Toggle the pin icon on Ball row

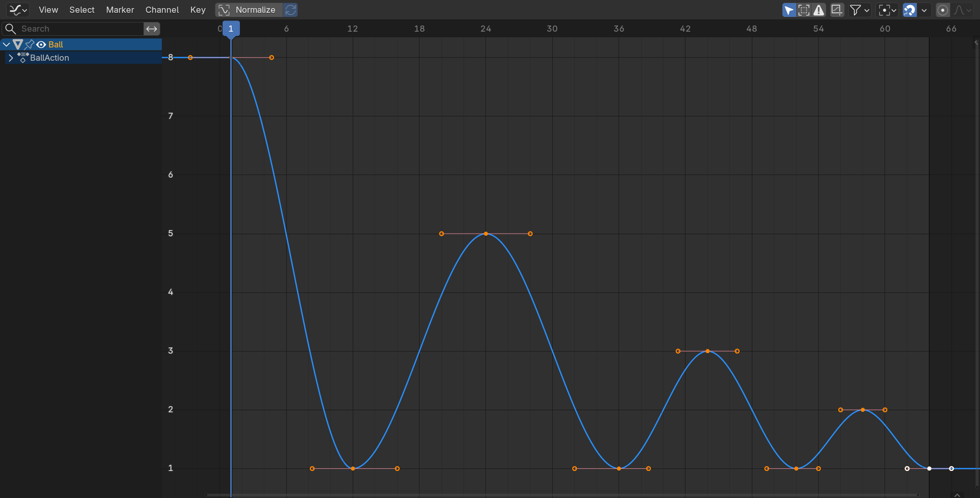(x=30, y=44)
